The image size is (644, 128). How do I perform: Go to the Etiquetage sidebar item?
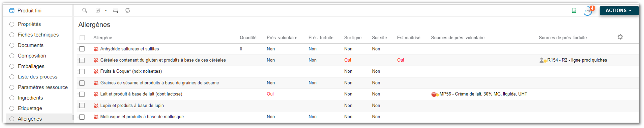[30, 108]
